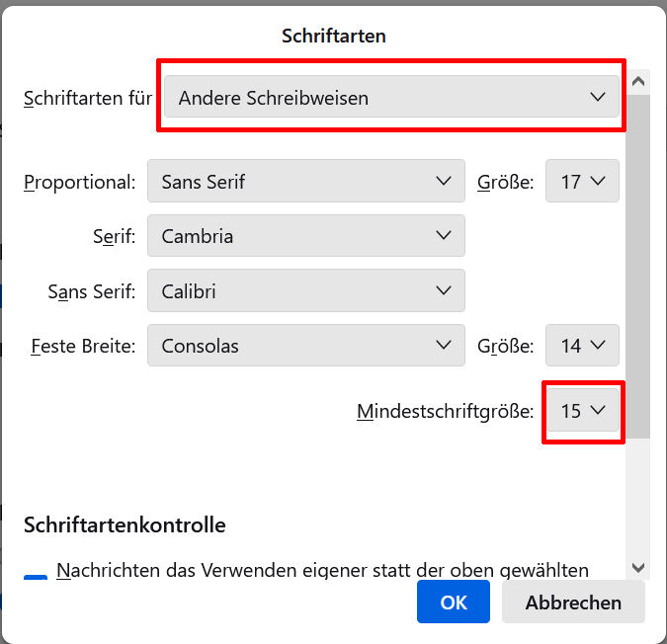Image resolution: width=667 pixels, height=644 pixels.
Task: Click the "Proportional:" label
Action: [x=79, y=183]
